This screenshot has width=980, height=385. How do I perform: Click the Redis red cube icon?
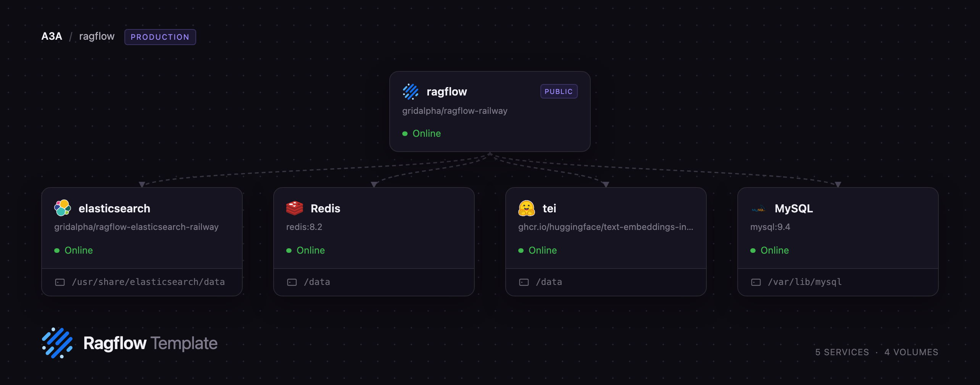coord(295,208)
